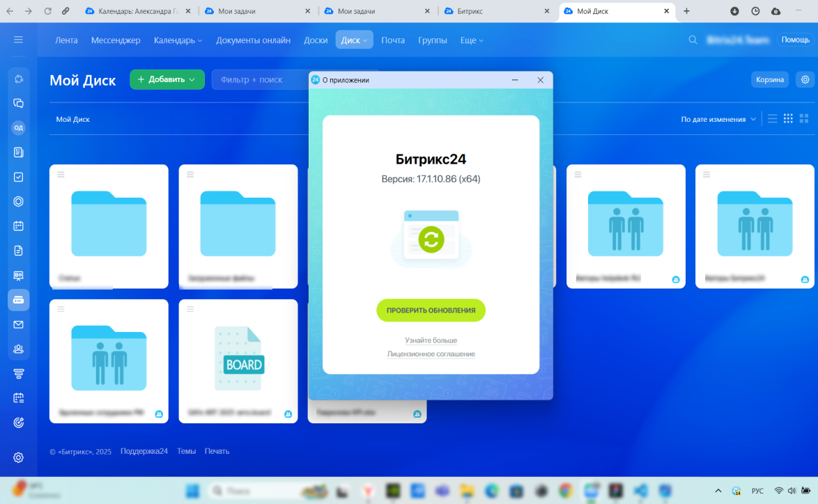
Task: Open Messenger chat icon in the left sidebar
Action: (x=18, y=103)
